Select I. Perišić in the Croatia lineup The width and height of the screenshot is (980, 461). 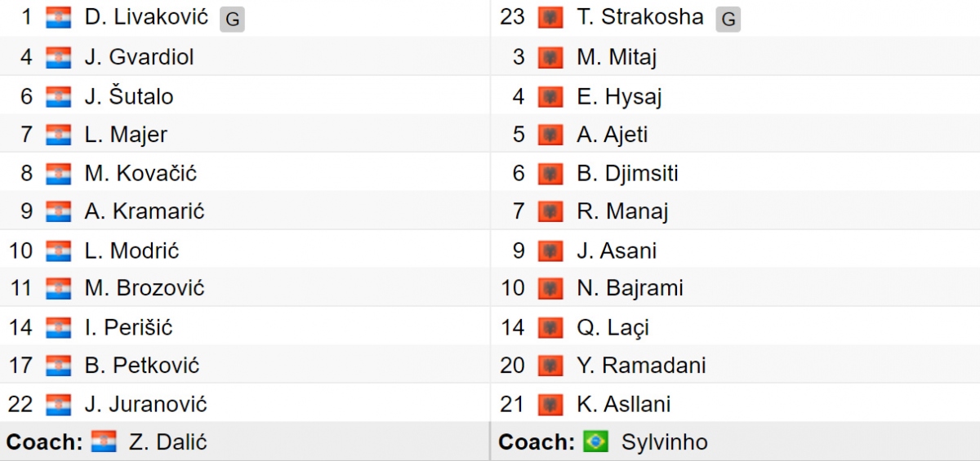pos(128,327)
